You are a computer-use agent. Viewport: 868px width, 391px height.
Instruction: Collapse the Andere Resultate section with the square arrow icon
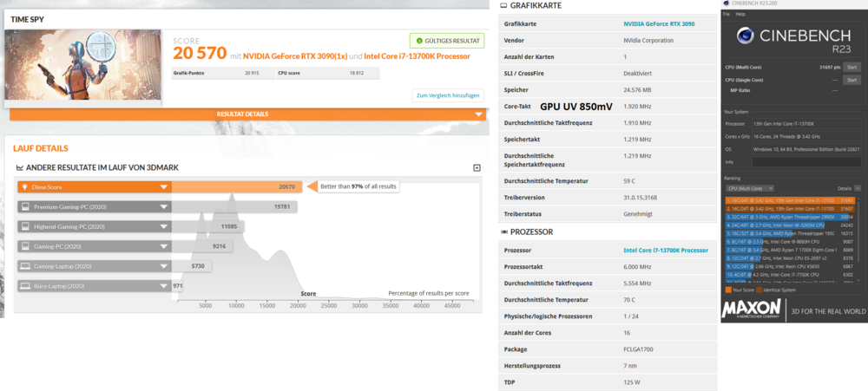tap(477, 168)
